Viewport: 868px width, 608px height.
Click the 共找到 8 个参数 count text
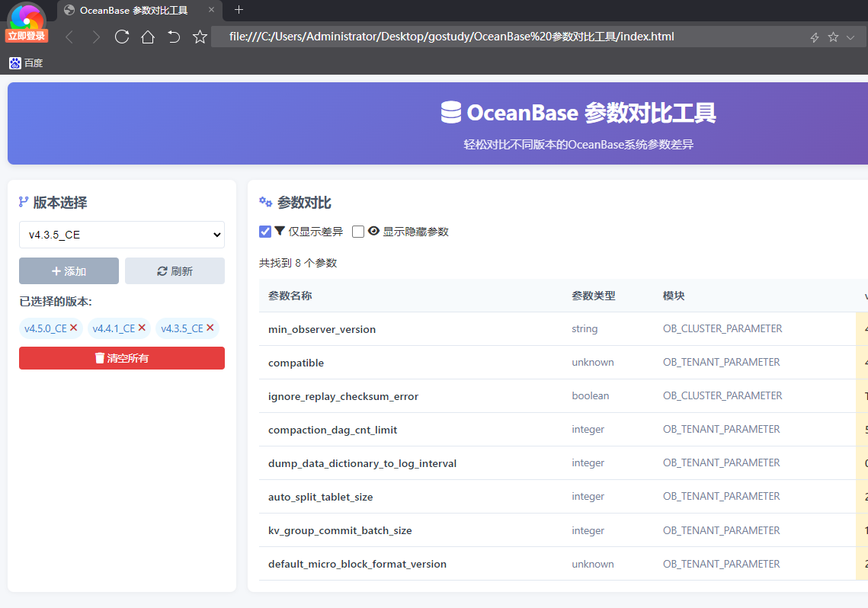coord(298,263)
